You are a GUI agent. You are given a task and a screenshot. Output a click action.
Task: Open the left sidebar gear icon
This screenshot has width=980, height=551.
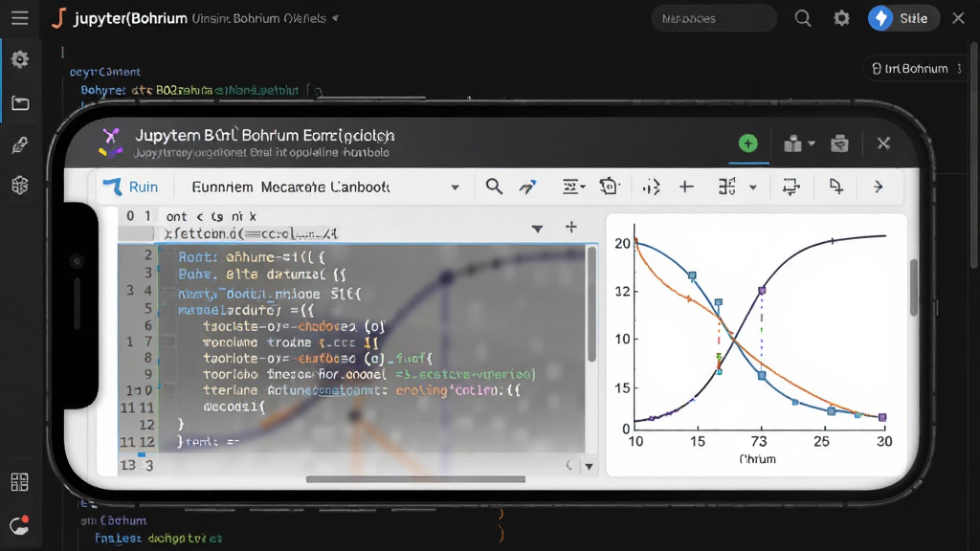coord(20,59)
